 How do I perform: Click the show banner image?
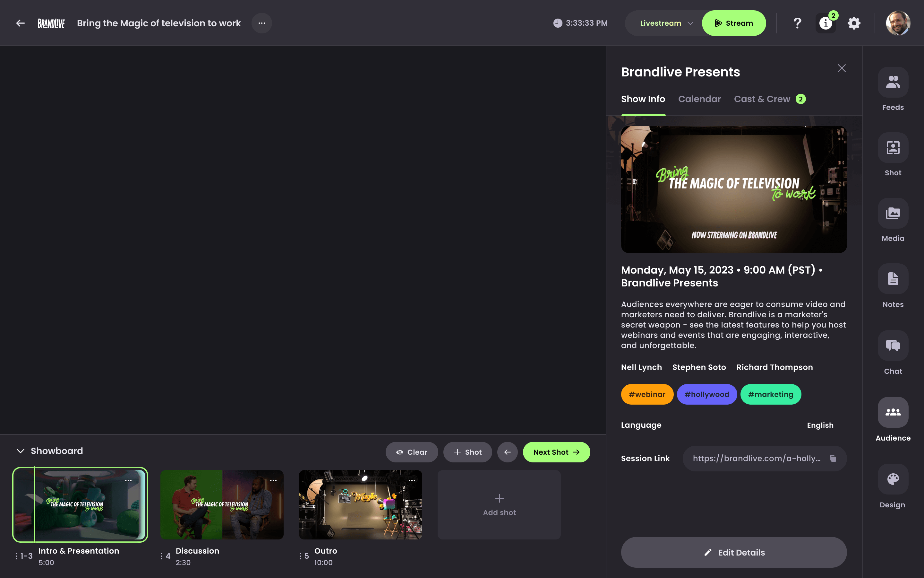point(733,189)
